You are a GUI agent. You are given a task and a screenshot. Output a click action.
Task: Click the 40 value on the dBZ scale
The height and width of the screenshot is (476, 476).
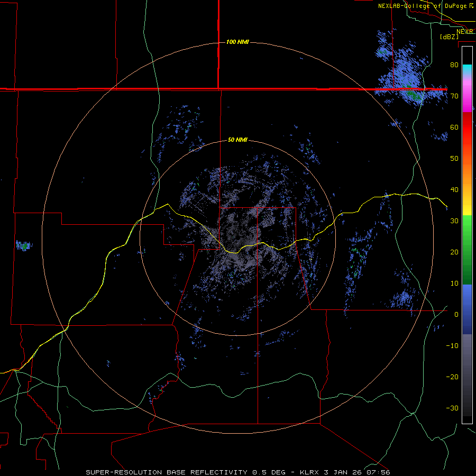pos(454,190)
